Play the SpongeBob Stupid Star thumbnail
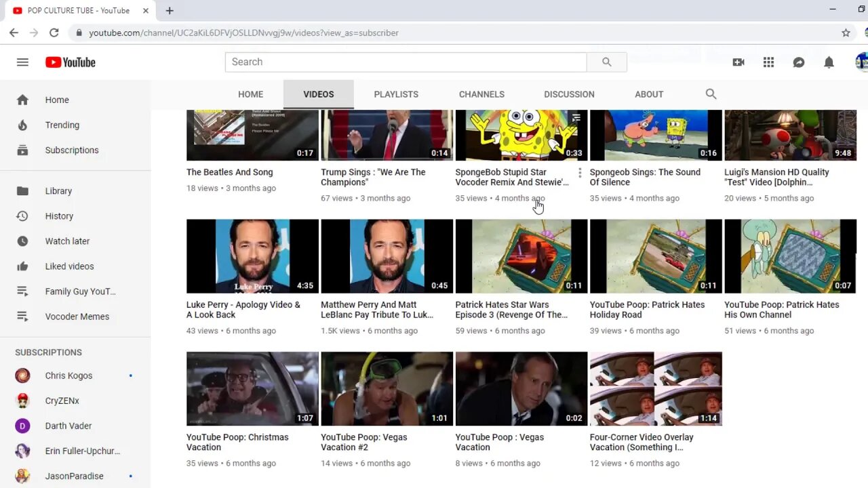This screenshot has width=868, height=488. (521, 135)
